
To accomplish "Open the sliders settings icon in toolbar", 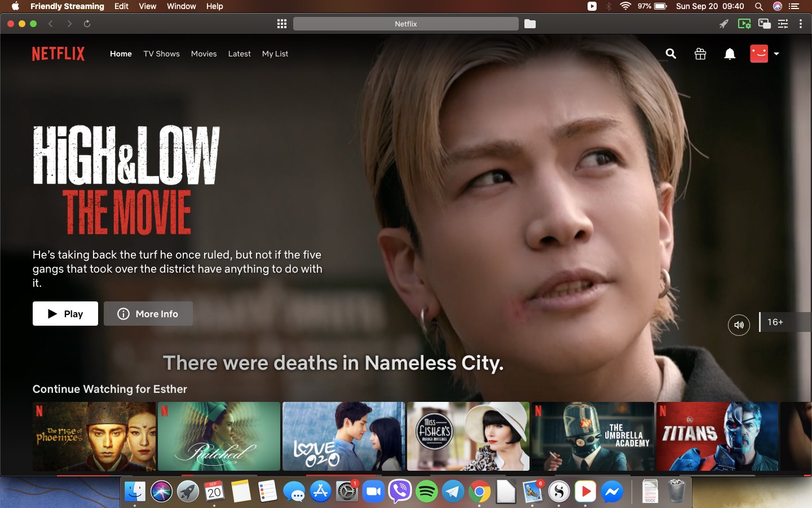I will pos(783,24).
